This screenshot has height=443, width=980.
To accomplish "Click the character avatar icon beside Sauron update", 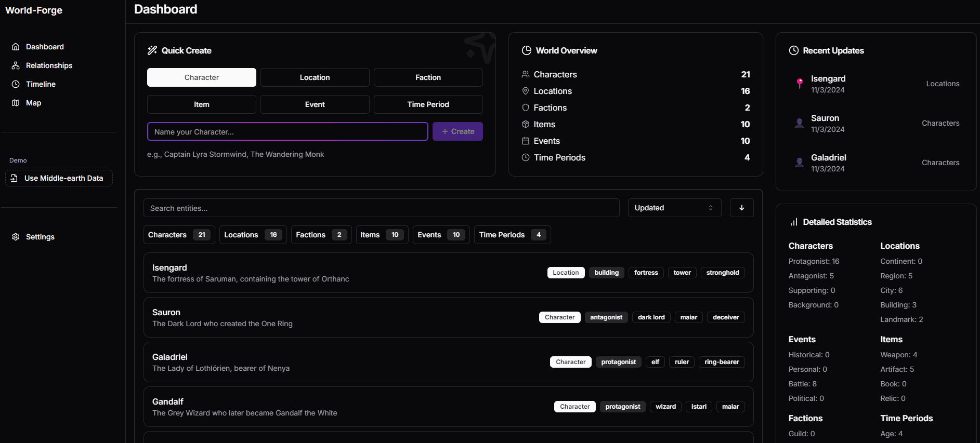I will [x=800, y=123].
